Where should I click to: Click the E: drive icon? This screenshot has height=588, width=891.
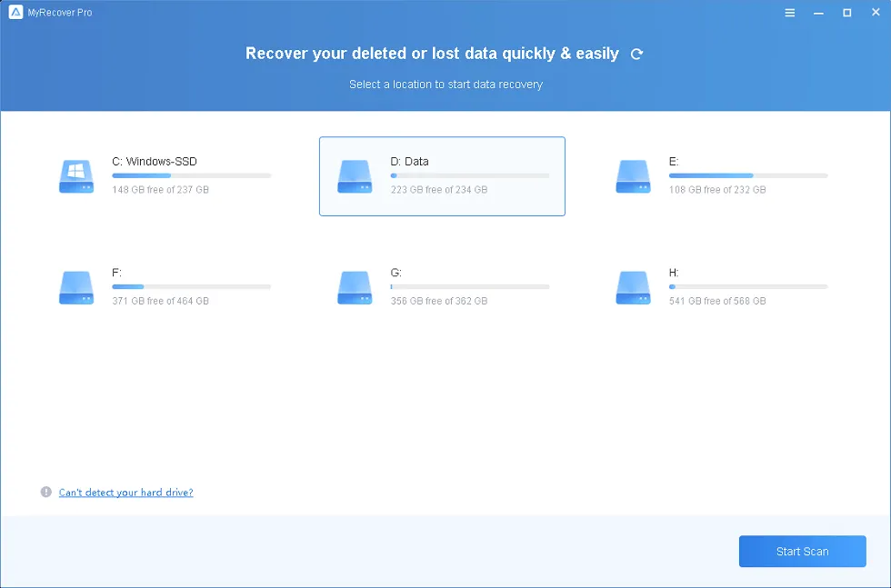click(633, 176)
